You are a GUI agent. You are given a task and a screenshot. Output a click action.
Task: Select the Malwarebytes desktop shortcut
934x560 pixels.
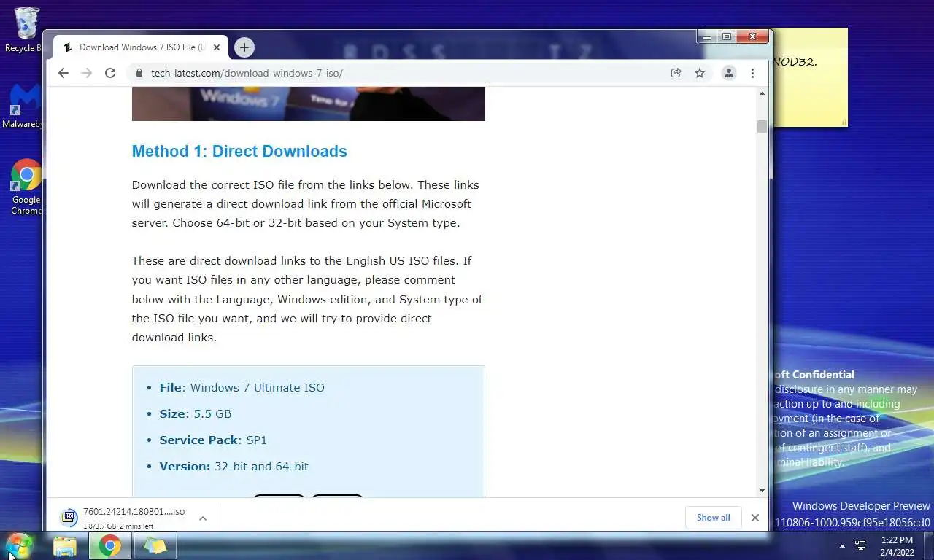[23, 106]
